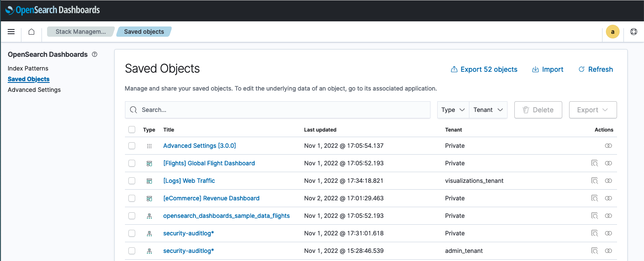This screenshot has width=644, height=261.
Task: View relationships for [Logs] Web Traffic
Action: [x=608, y=181]
